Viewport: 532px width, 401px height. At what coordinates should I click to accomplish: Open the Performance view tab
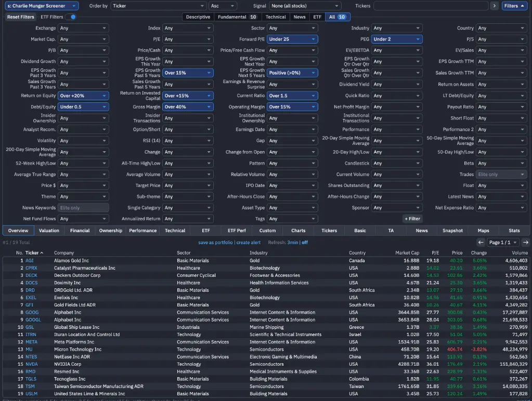tap(143, 231)
